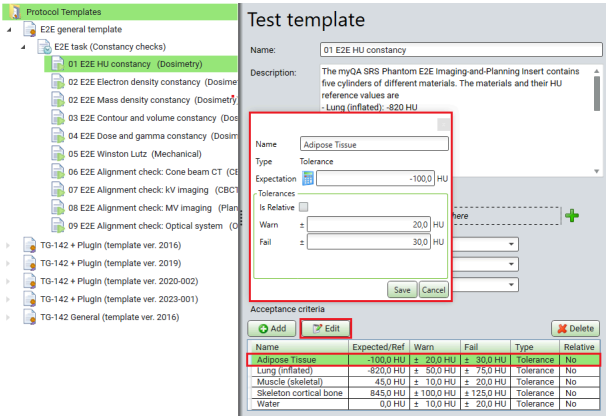The width and height of the screenshot is (608, 419).
Task: Click Edit acceptance criteria button
Action: (327, 327)
